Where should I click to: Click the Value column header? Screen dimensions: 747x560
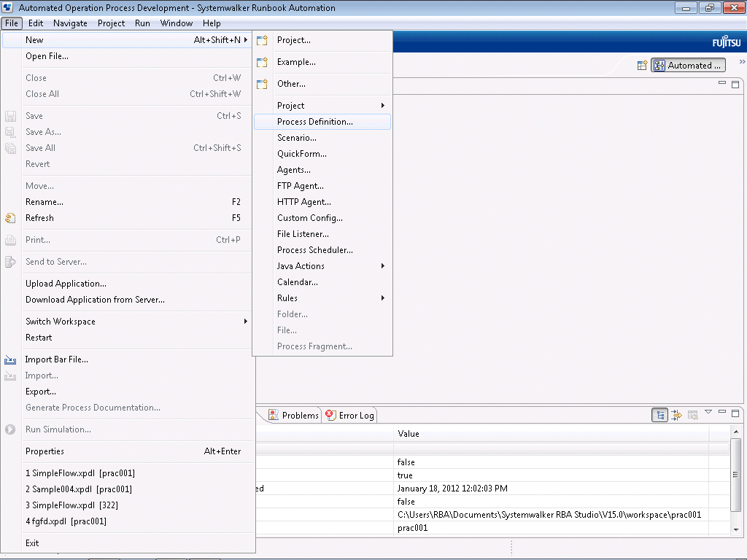point(551,434)
